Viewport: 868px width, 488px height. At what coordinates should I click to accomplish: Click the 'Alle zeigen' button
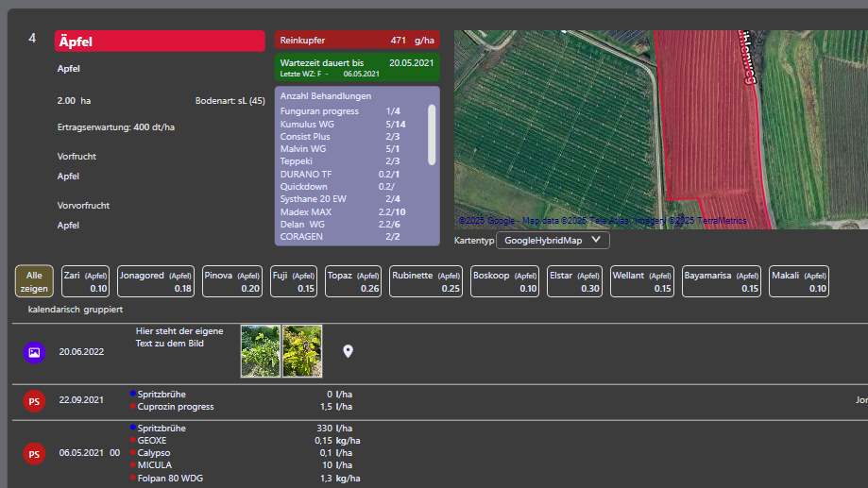point(34,281)
